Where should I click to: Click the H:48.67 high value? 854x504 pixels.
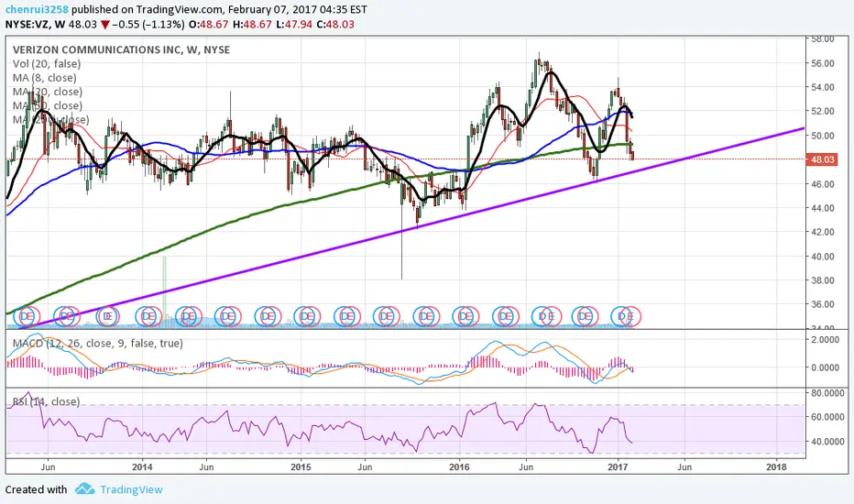click(x=252, y=25)
